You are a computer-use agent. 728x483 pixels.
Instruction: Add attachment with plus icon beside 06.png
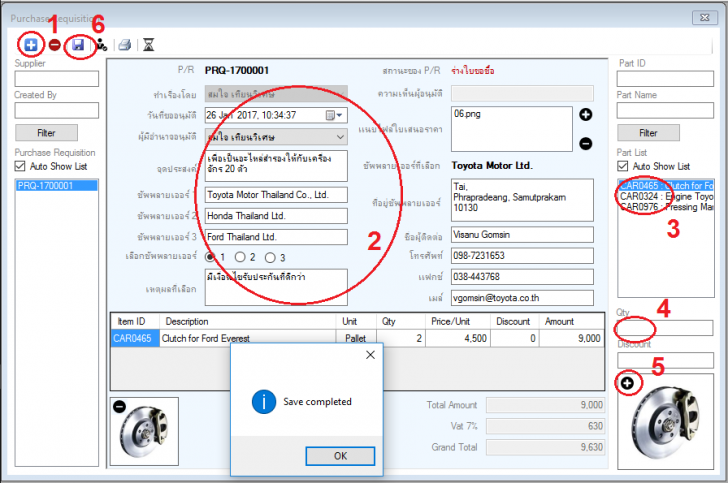point(585,114)
